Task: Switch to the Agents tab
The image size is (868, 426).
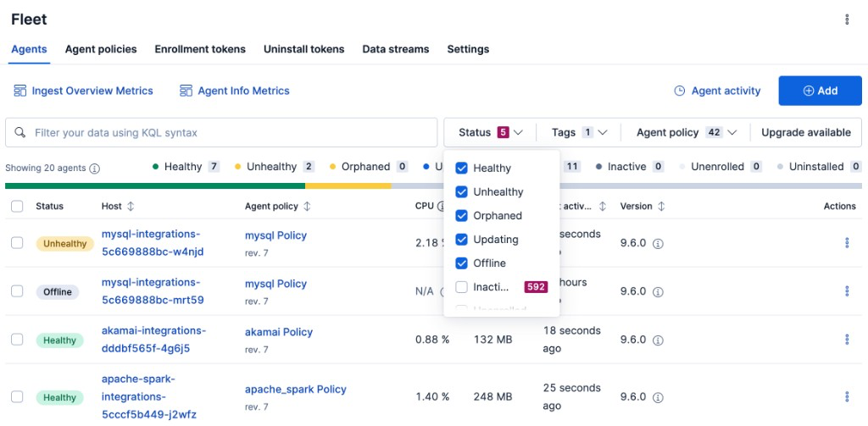Action: (x=29, y=49)
